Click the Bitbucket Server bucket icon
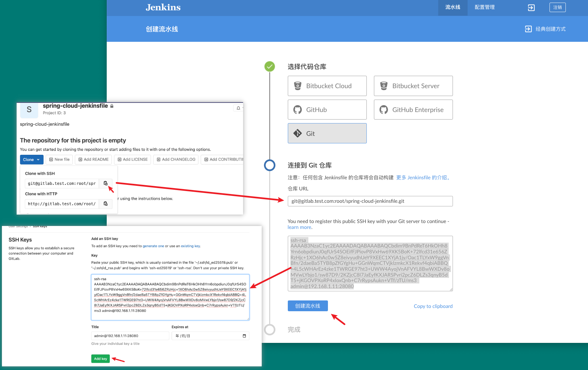588x370 pixels. point(384,86)
